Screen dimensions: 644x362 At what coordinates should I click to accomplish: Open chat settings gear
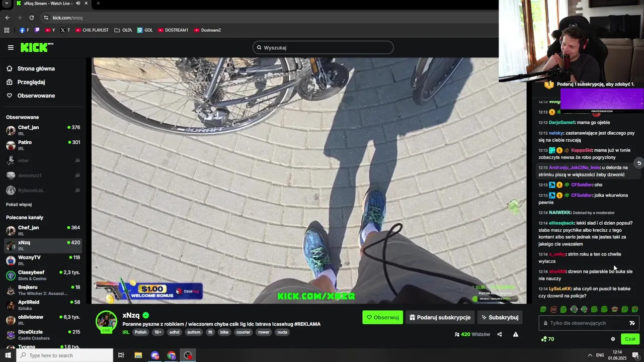pyautogui.click(x=613, y=339)
